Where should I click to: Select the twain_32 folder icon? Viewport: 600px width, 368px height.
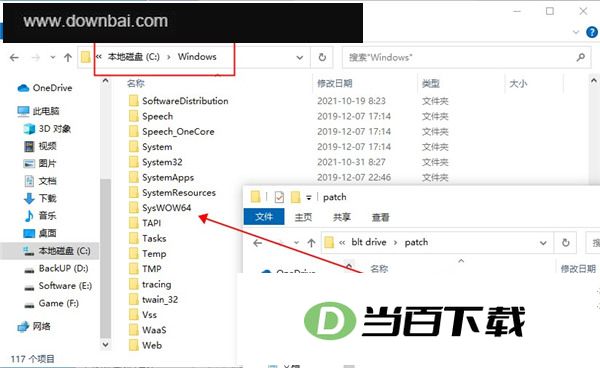pyautogui.click(x=134, y=300)
